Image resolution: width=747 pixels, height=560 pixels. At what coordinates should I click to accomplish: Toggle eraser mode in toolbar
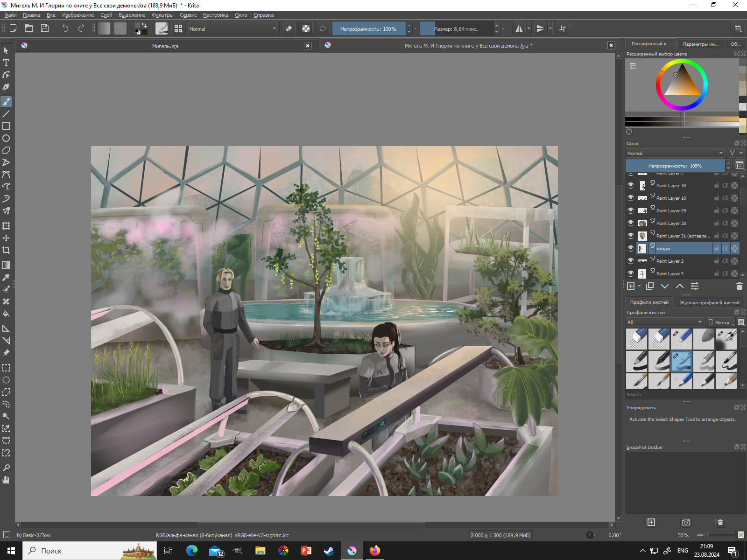[x=289, y=28]
